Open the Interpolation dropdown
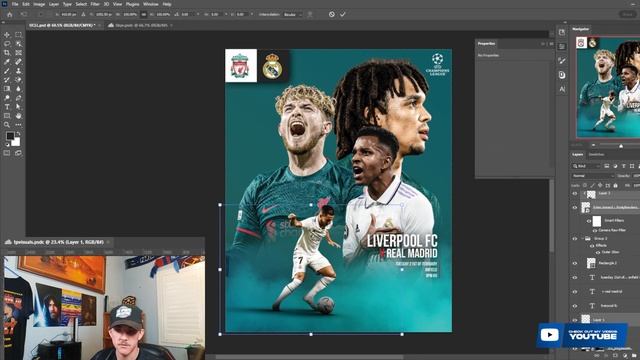 [x=293, y=14]
